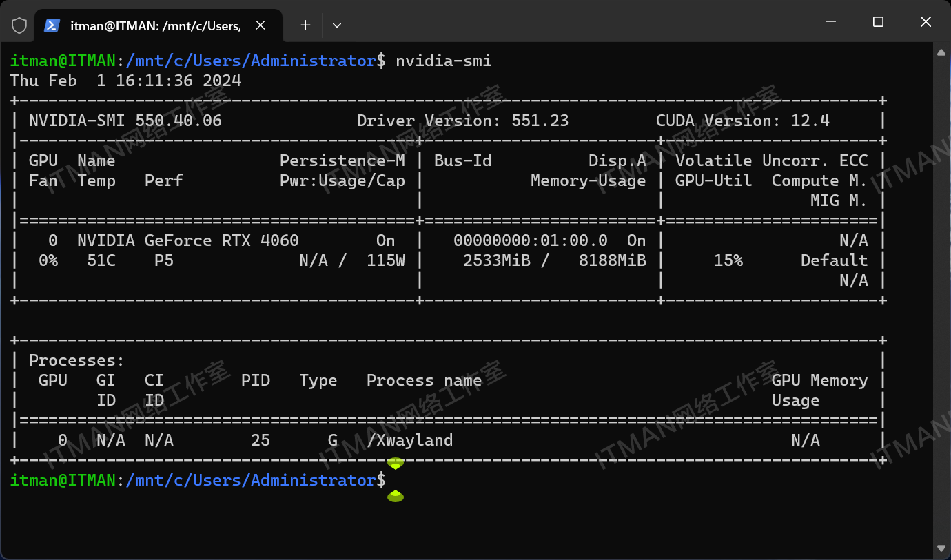
Task: Close the terminal window
Action: (926, 22)
